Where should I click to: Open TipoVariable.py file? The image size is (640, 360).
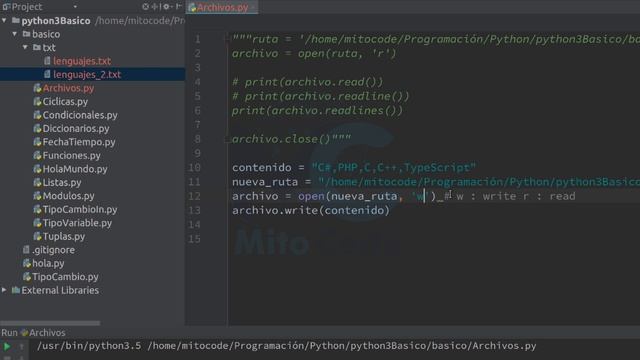(77, 222)
